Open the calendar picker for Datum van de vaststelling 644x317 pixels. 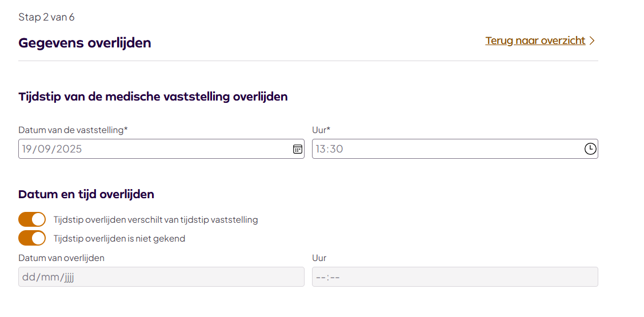[298, 149]
